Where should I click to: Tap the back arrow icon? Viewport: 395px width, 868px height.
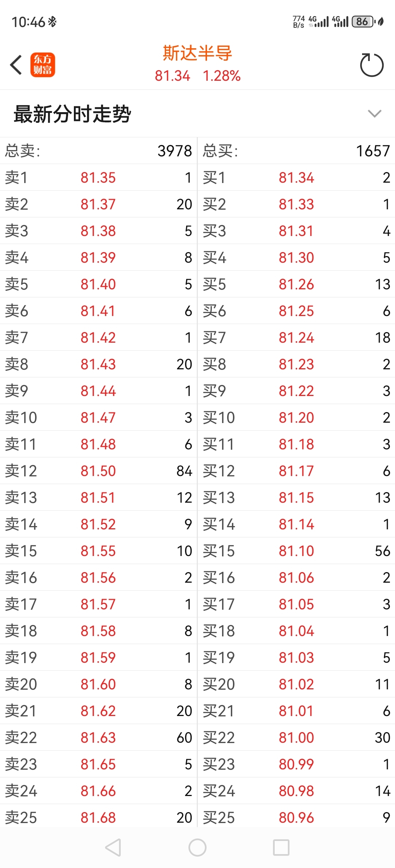coord(16,65)
